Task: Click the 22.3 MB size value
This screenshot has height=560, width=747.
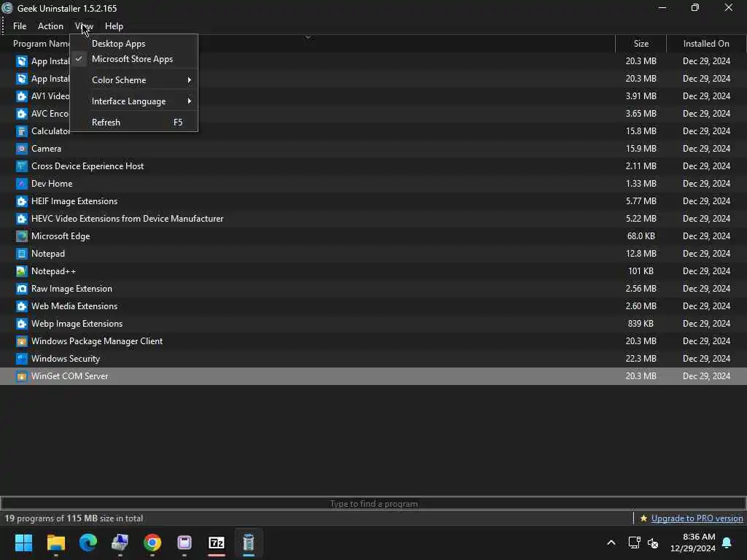Action: tap(640, 359)
